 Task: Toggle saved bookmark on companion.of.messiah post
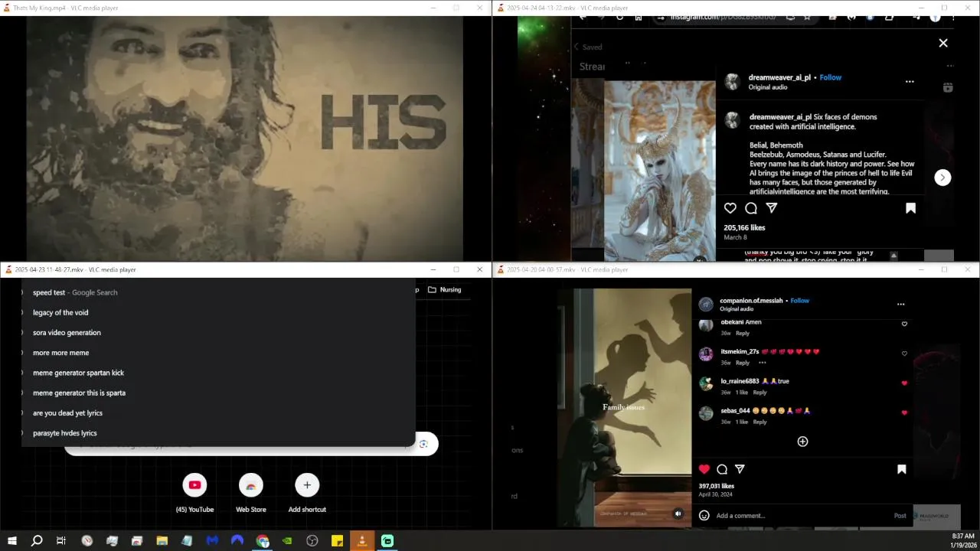901,469
